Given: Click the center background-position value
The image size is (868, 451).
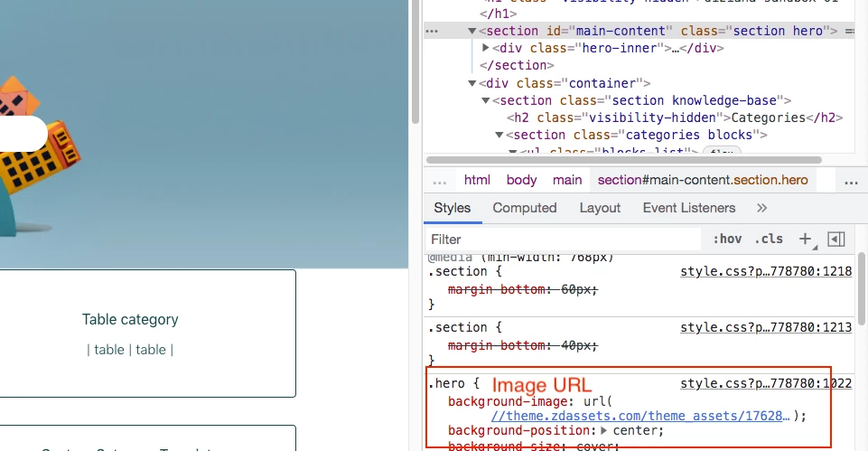Looking at the screenshot, I should (634, 430).
